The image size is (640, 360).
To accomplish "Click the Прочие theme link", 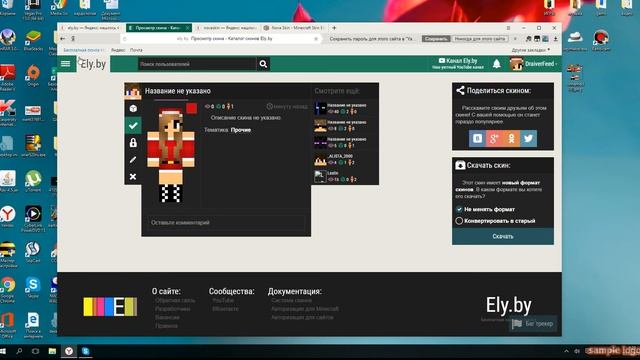I will [x=241, y=130].
